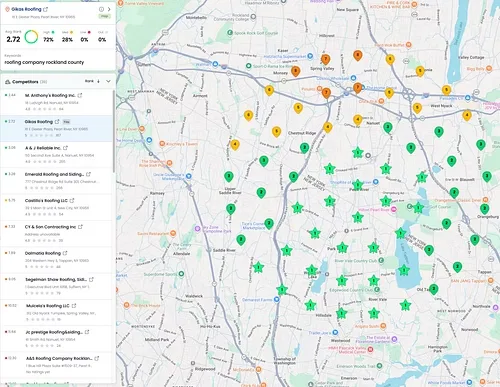Collapse the Competitors panel chevron
500x387 pixels.
click(x=108, y=81)
